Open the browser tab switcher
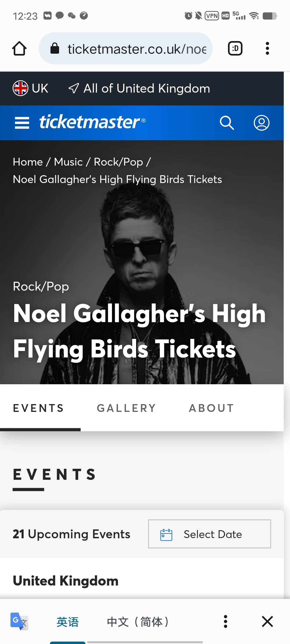 [x=235, y=48]
